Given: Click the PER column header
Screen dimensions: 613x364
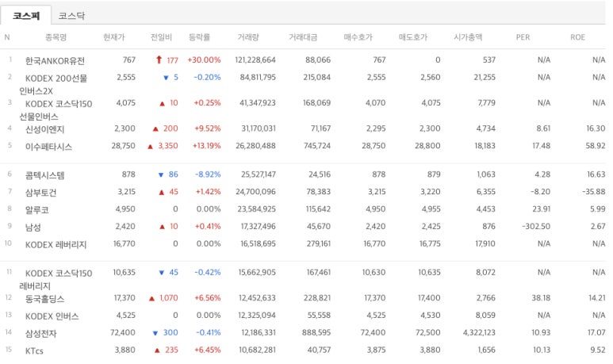Looking at the screenshot, I should [x=523, y=37].
